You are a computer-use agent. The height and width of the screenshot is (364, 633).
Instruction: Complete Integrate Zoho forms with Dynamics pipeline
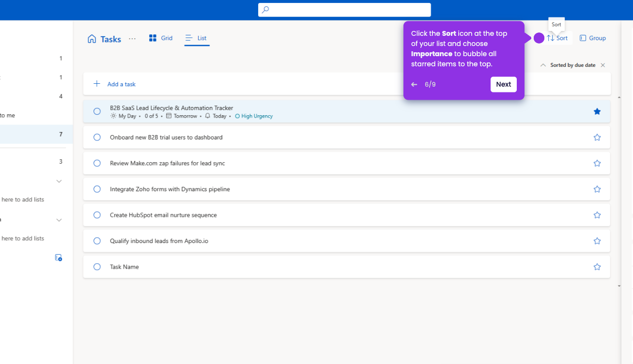pyautogui.click(x=97, y=189)
